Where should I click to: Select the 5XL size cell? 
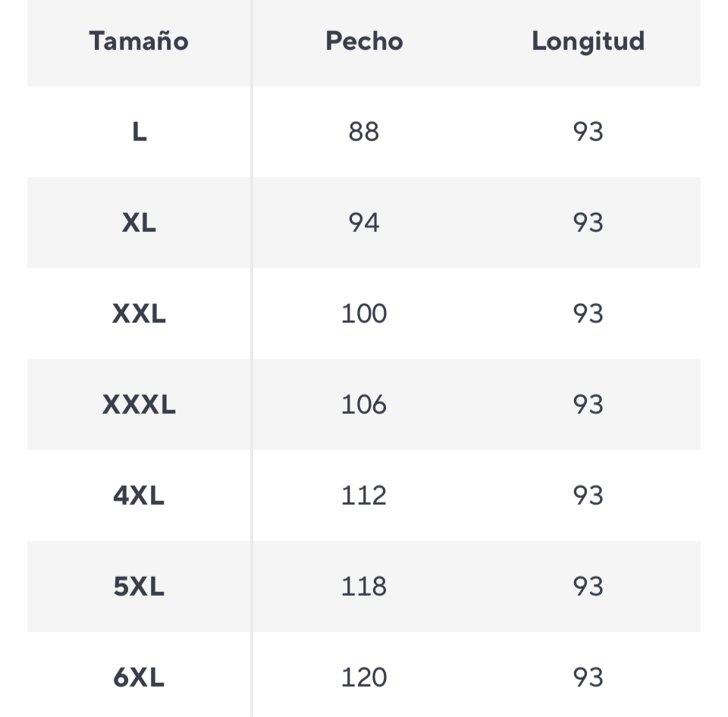(x=139, y=587)
